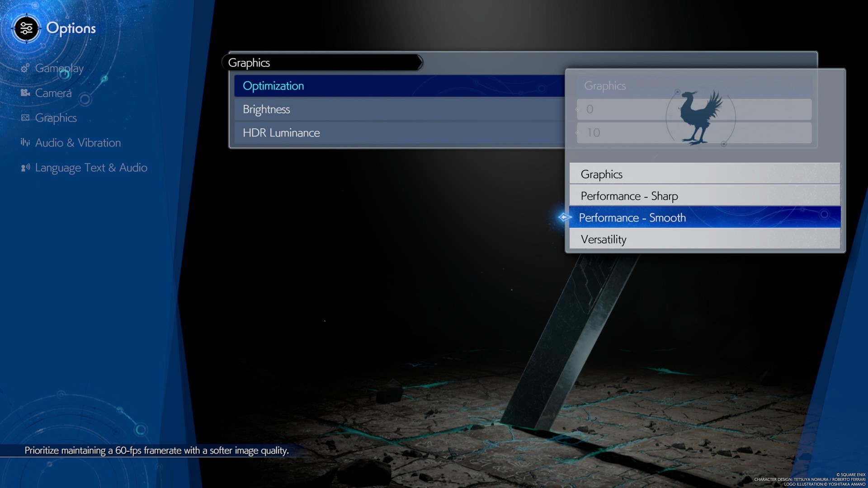Open the Graphics category in sidebar
This screenshot has height=488, width=868.
56,118
